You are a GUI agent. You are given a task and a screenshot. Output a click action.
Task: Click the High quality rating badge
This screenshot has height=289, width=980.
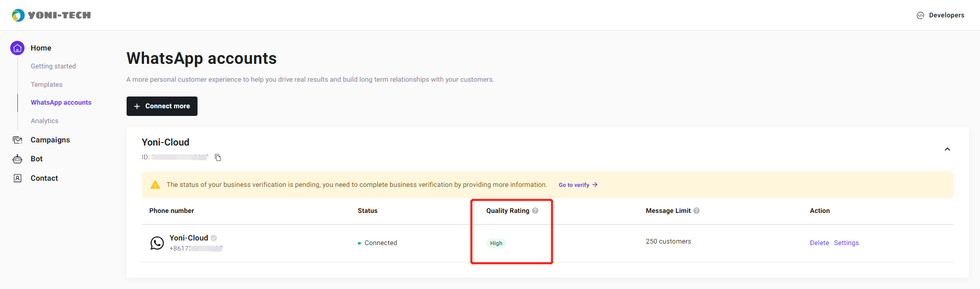click(496, 243)
